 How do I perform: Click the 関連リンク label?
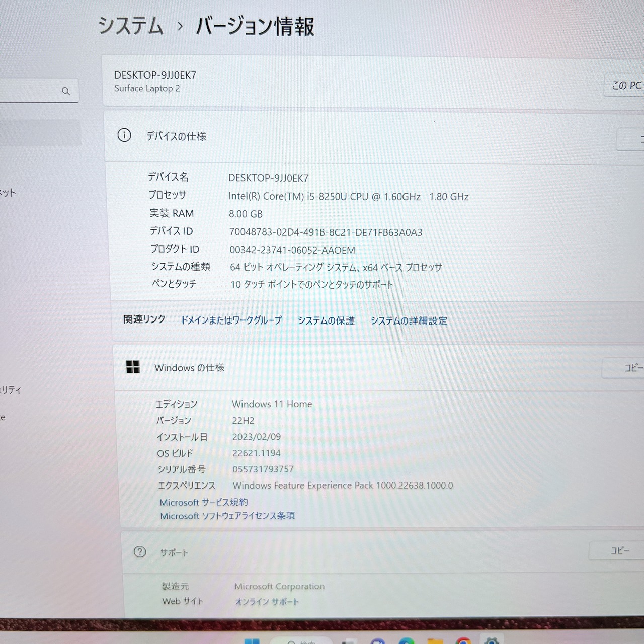point(144,319)
